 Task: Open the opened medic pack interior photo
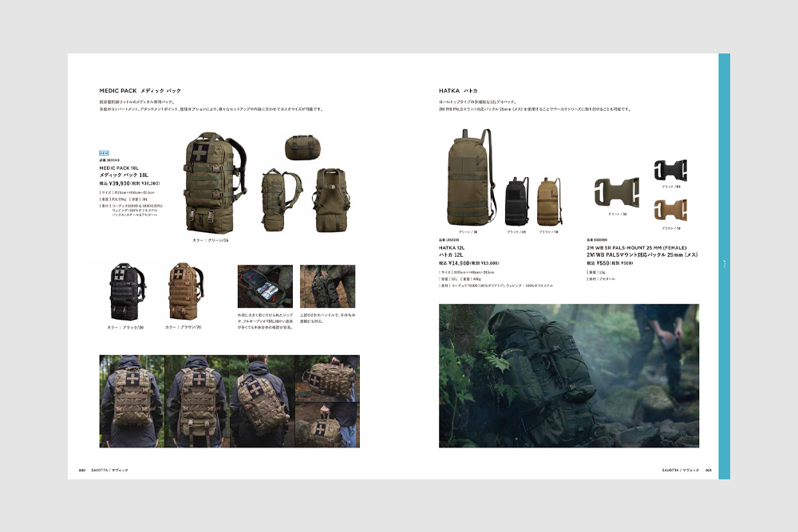pyautogui.click(x=265, y=286)
